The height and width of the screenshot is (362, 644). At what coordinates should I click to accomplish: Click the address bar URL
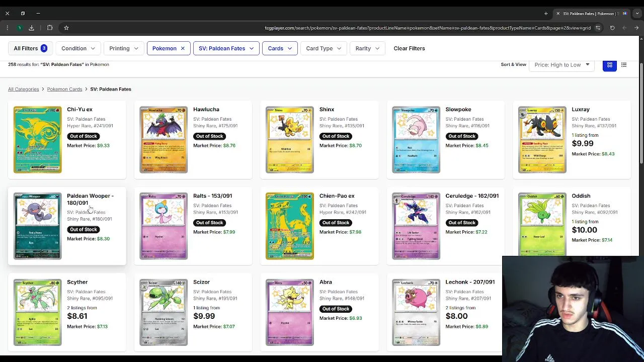click(x=428, y=28)
